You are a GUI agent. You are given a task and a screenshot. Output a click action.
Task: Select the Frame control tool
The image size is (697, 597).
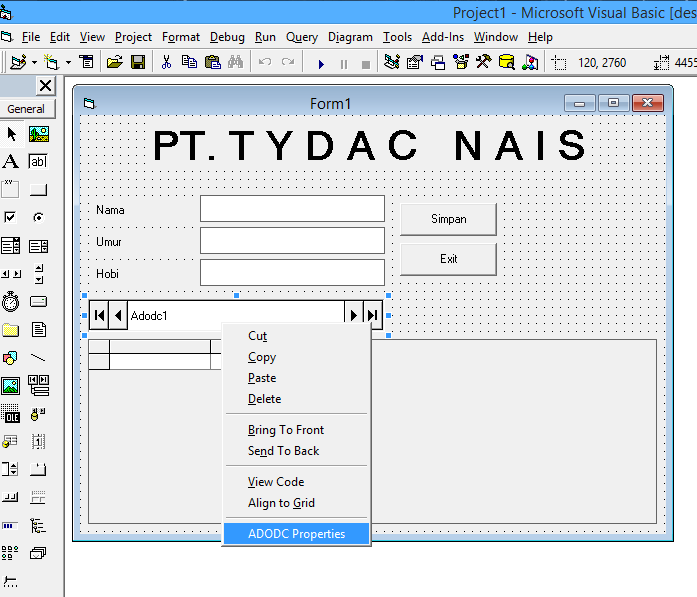(10, 189)
